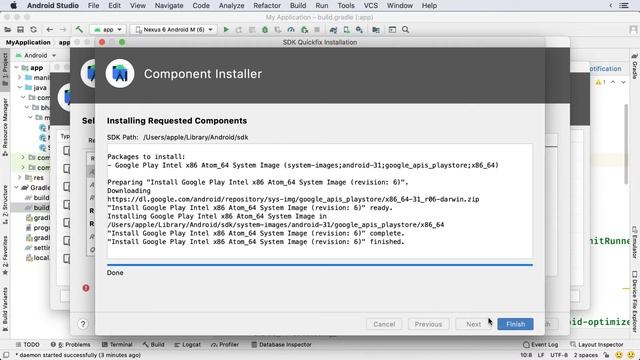Click the help question mark button

point(83,324)
